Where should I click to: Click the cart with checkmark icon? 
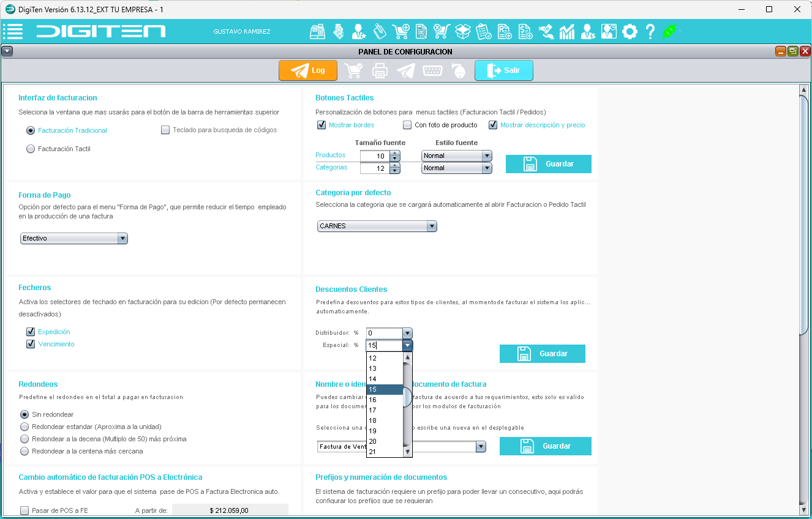click(x=353, y=71)
